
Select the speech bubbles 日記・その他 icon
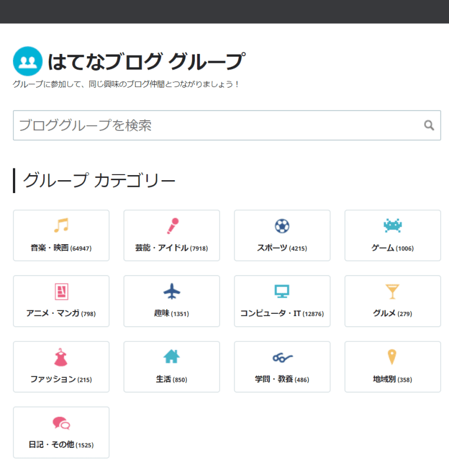61,423
